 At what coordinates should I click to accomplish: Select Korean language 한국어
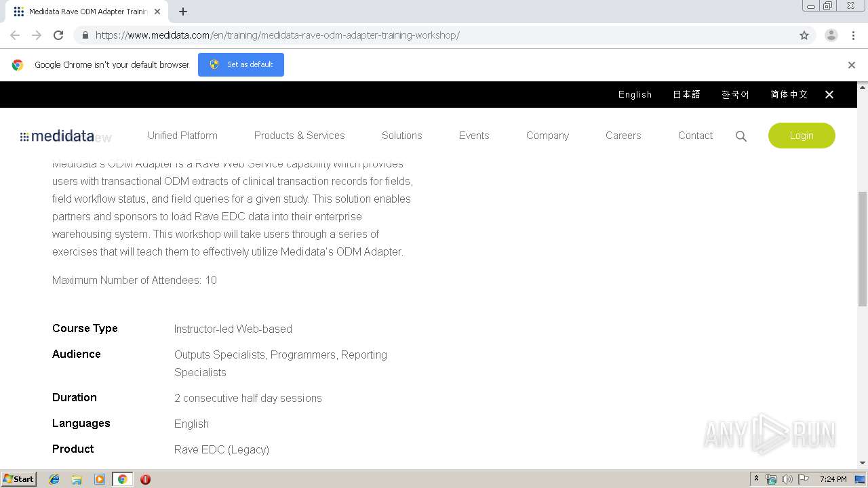pyautogui.click(x=735, y=95)
